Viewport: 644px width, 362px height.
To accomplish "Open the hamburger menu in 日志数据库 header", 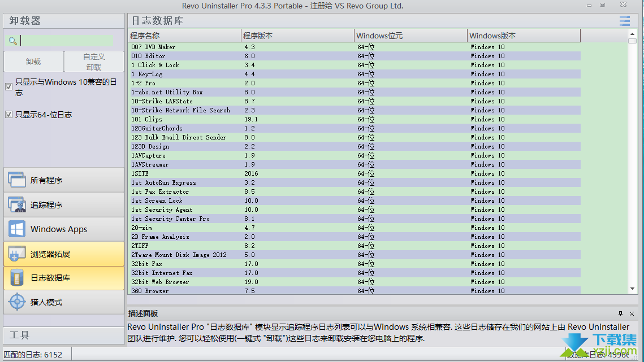I will (x=625, y=20).
